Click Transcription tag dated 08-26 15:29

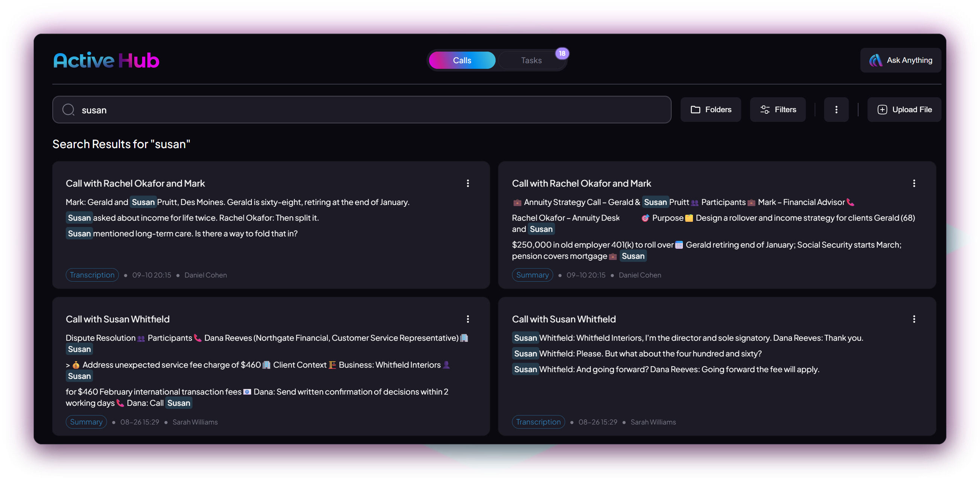coord(538,422)
